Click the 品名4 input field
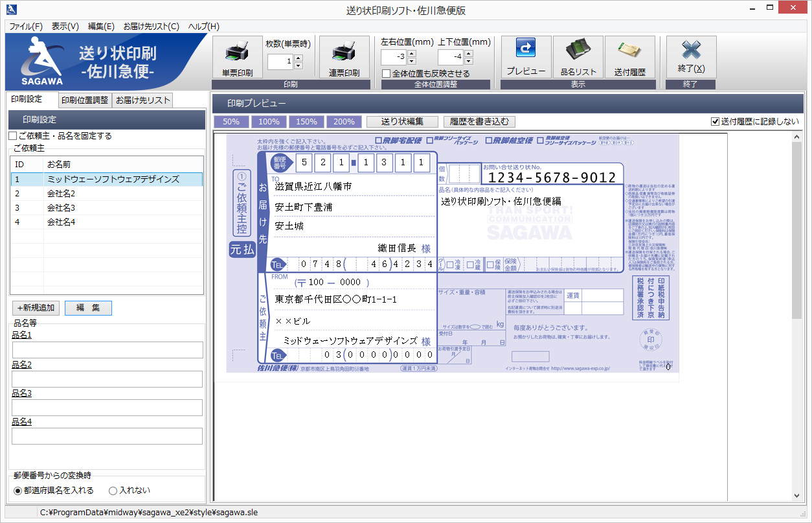 point(107,436)
